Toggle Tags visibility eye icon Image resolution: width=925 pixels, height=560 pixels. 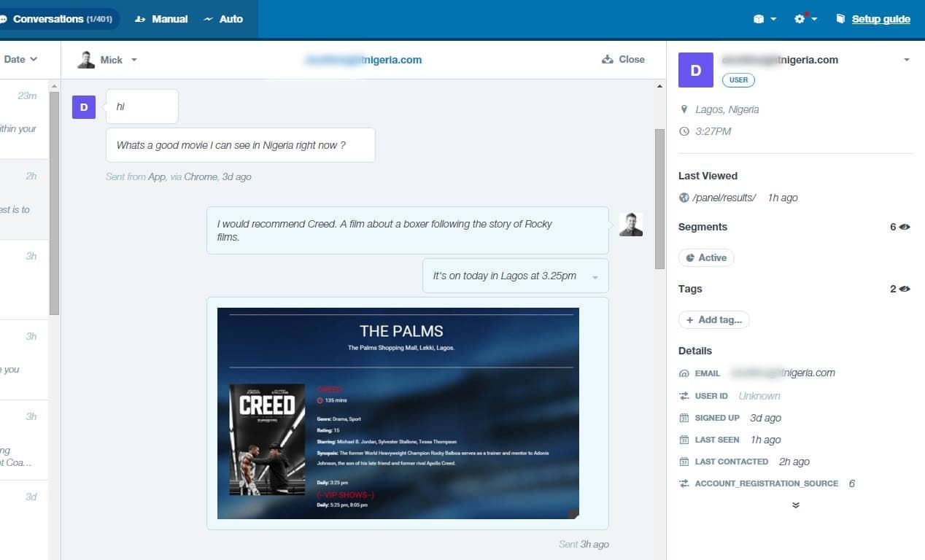(x=905, y=289)
